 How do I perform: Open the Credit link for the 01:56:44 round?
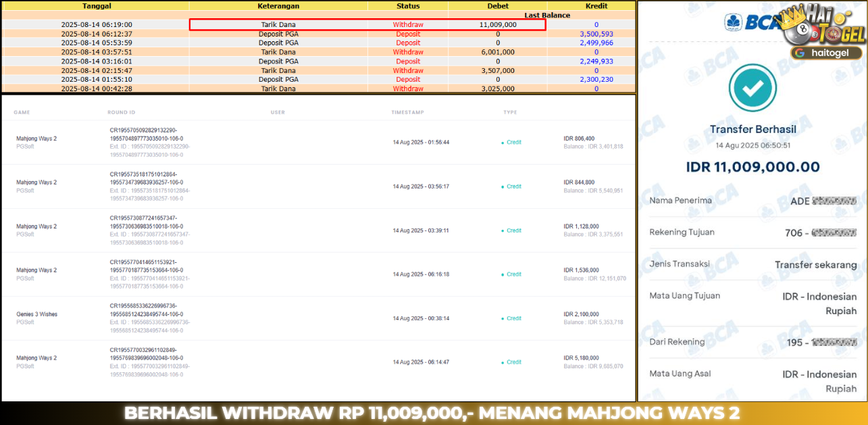(x=514, y=143)
